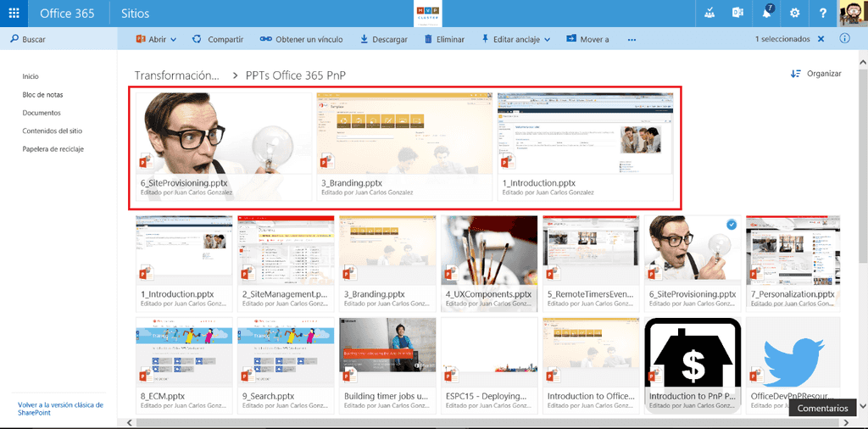
Task: Click the Eliminar button
Action: point(444,39)
